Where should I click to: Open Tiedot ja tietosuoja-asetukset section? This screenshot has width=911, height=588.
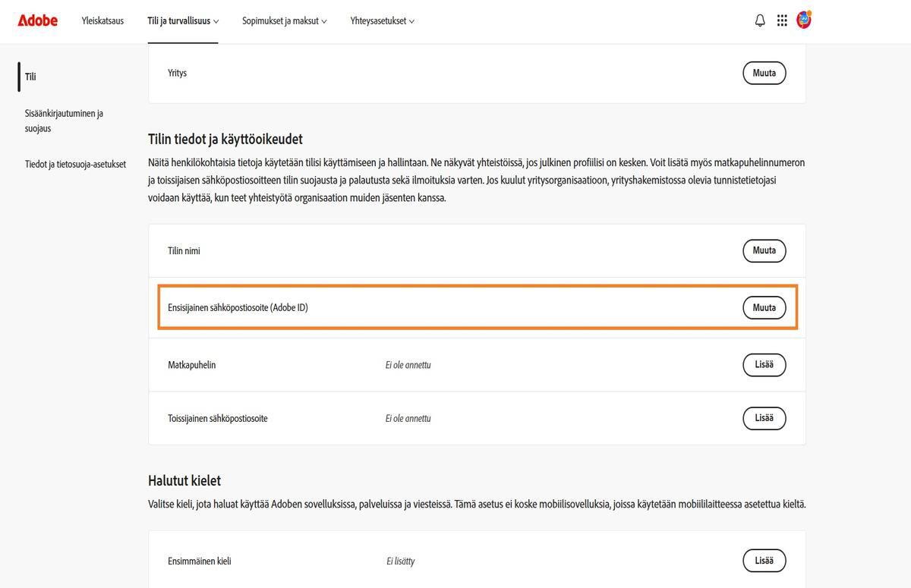pos(75,163)
